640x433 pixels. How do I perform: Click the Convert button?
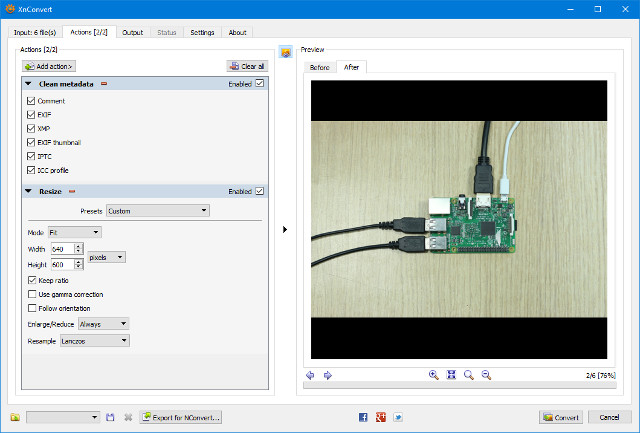pos(561,417)
